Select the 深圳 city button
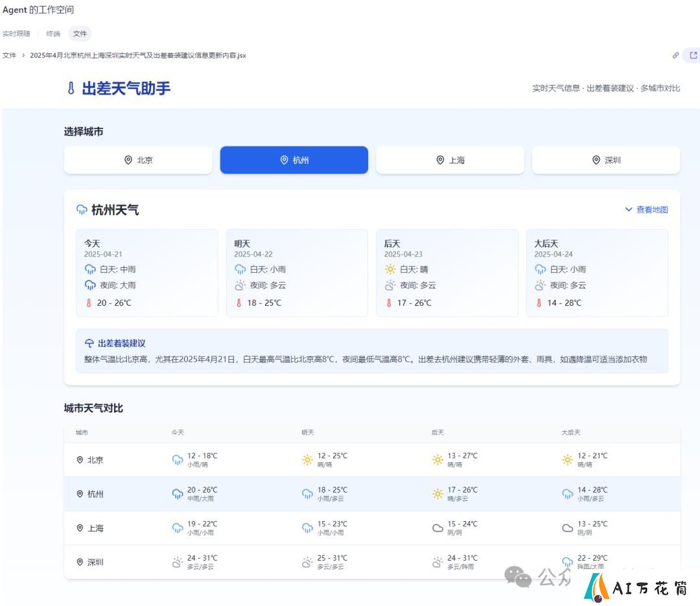 click(606, 160)
